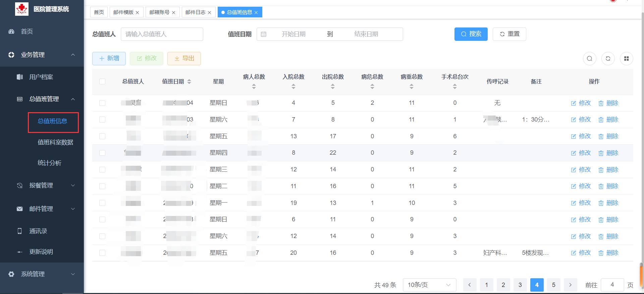644x294 pixels.
Task: Click the round refresh table icon
Action: pyautogui.click(x=608, y=59)
